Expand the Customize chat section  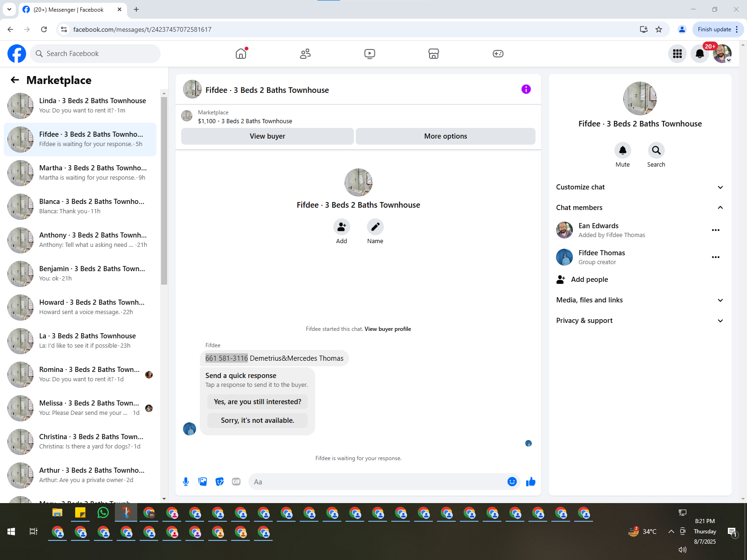pos(640,187)
